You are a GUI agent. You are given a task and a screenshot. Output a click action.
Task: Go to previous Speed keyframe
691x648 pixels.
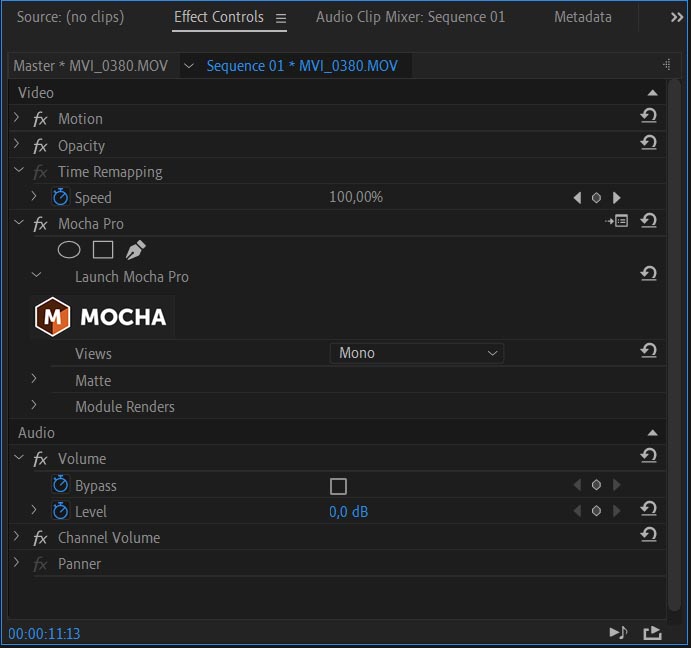577,198
